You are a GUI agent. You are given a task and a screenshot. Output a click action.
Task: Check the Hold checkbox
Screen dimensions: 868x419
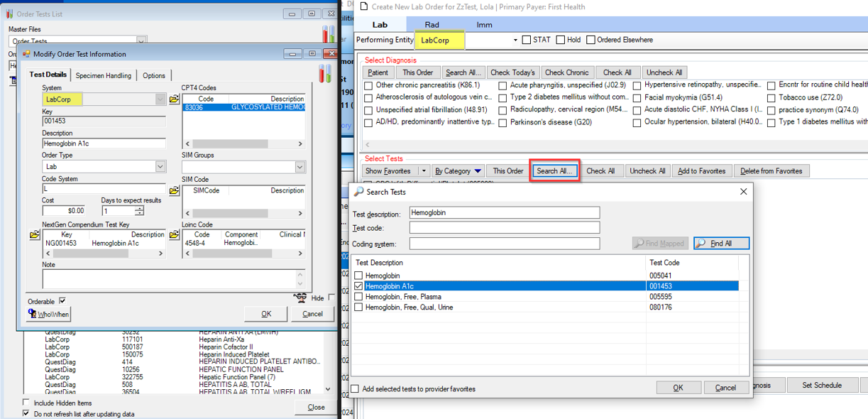(561, 40)
